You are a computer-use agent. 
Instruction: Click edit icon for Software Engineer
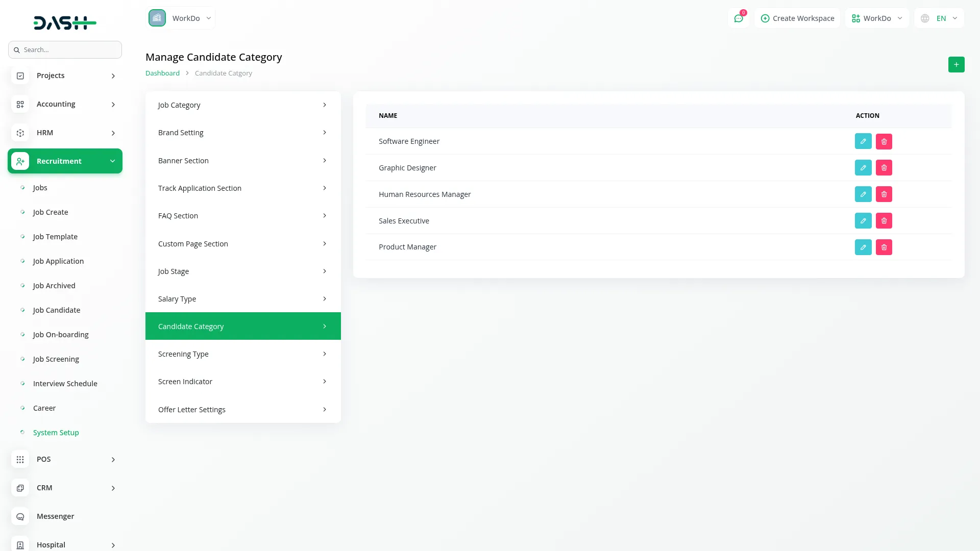pos(863,141)
